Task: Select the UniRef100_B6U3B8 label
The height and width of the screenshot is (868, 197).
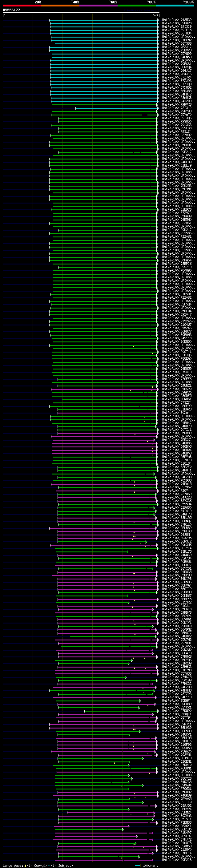Action: pyautogui.click(x=177, y=91)
